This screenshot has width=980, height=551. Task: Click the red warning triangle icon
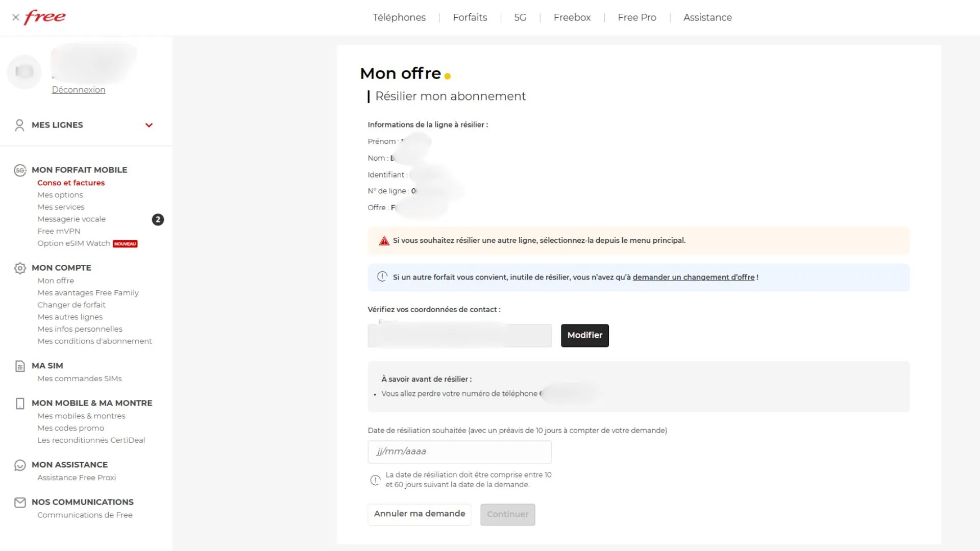click(x=384, y=241)
